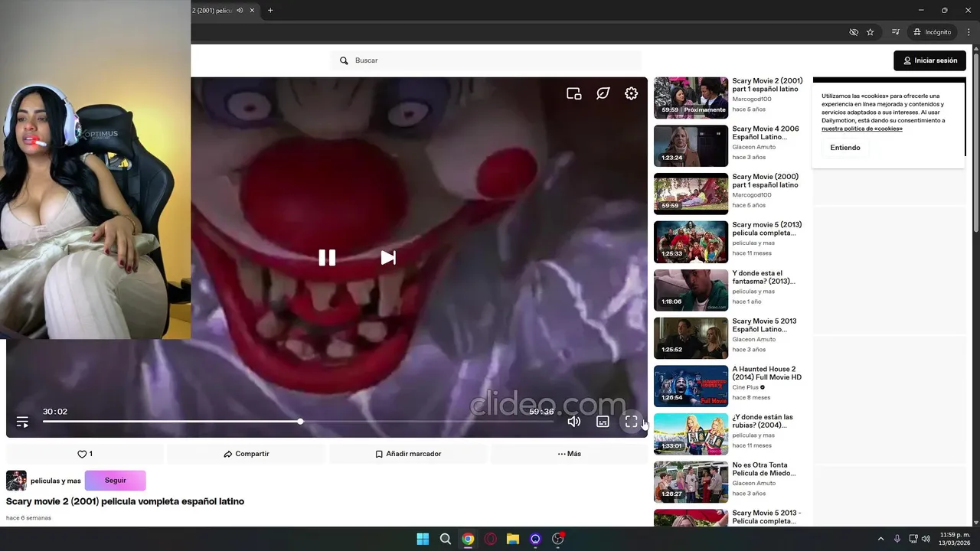Open Opera from the taskbar

click(x=490, y=539)
